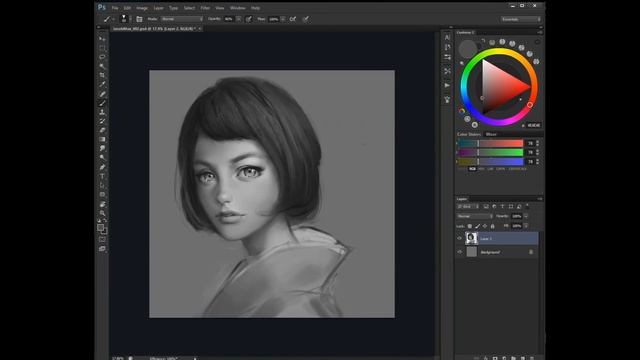Select the Brush tool in the toolbox

[102, 103]
